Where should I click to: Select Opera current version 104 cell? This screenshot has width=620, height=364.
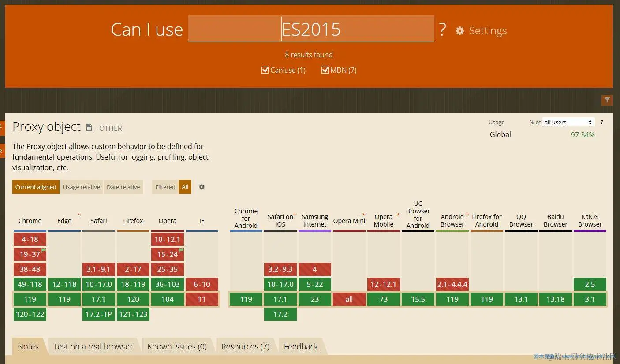pyautogui.click(x=168, y=299)
